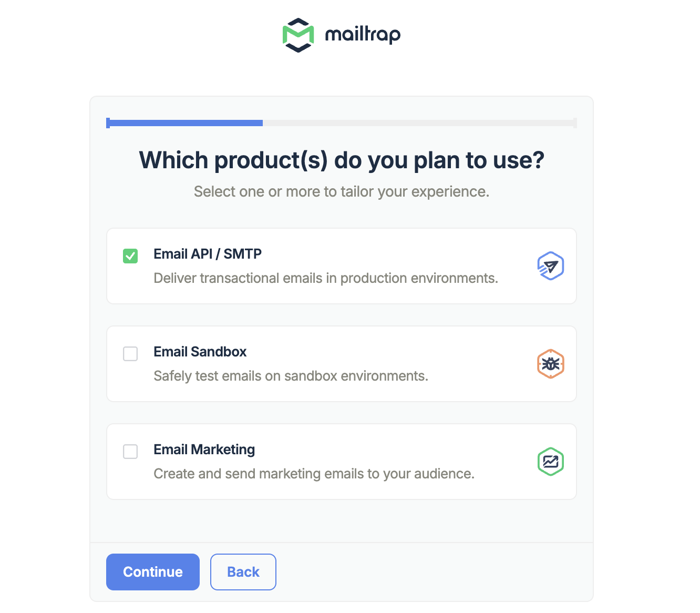Click the mailtrap wordmark text
Image resolution: width=700 pixels, height=613 pixels.
pyautogui.click(x=363, y=35)
